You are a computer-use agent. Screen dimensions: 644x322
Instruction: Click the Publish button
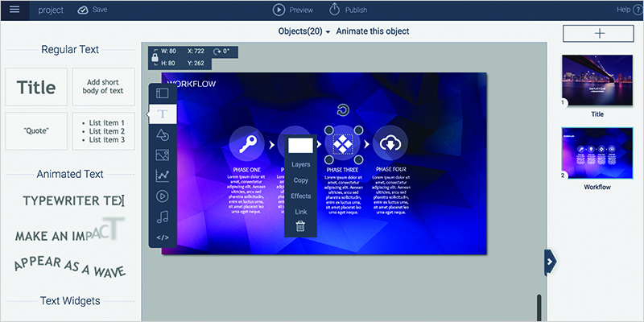click(x=350, y=10)
